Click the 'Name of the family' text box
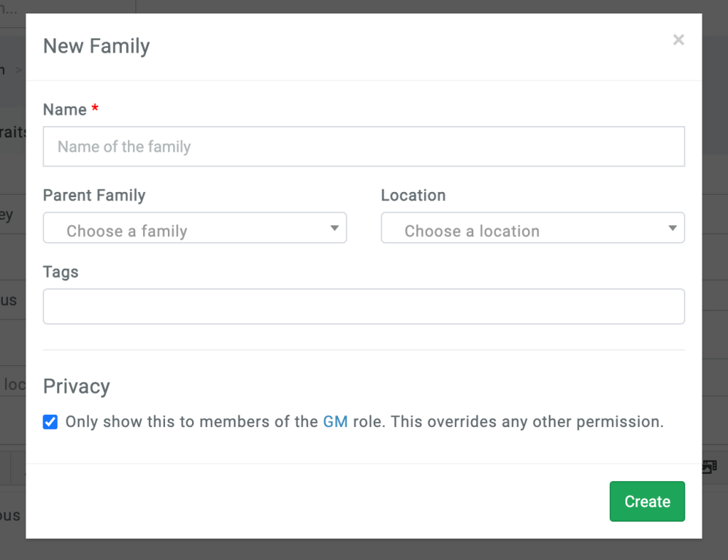The image size is (728, 560). [x=364, y=146]
